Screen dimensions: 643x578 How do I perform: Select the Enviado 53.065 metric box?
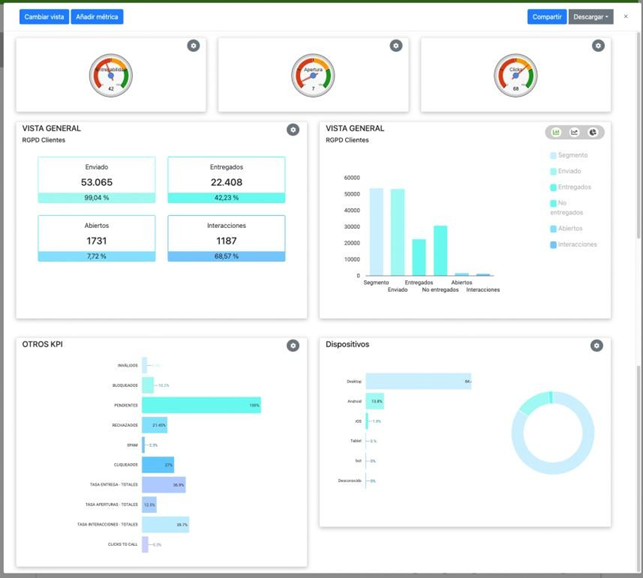tap(97, 180)
